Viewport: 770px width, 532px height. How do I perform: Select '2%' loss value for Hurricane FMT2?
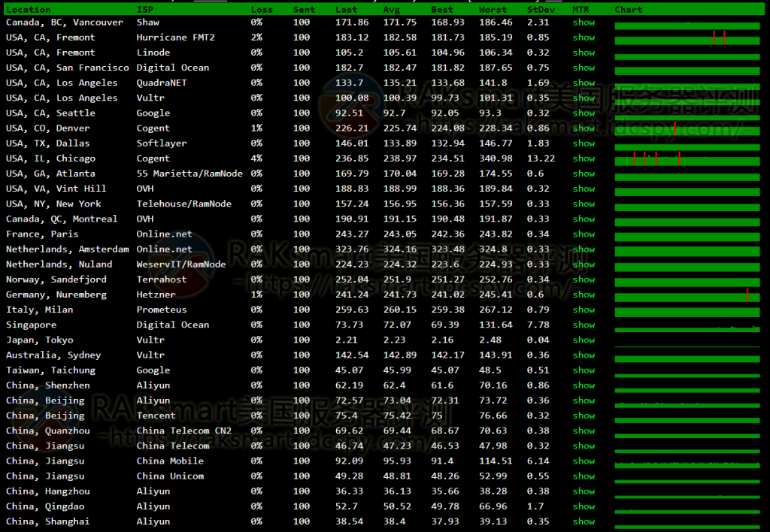click(x=256, y=38)
